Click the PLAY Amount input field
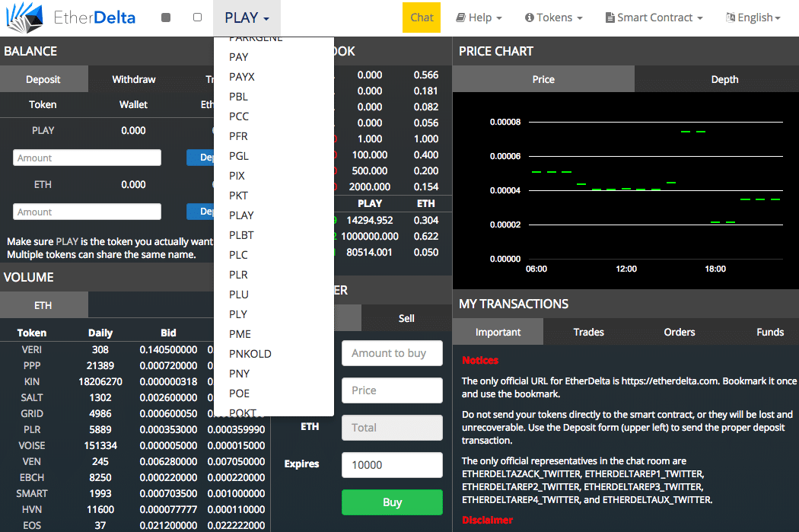This screenshot has height=532, width=799. point(88,158)
